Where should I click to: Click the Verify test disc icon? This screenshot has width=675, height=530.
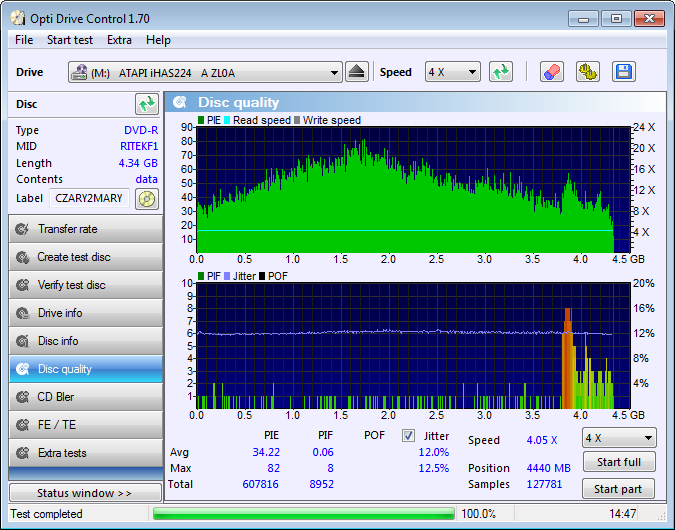(x=22, y=285)
